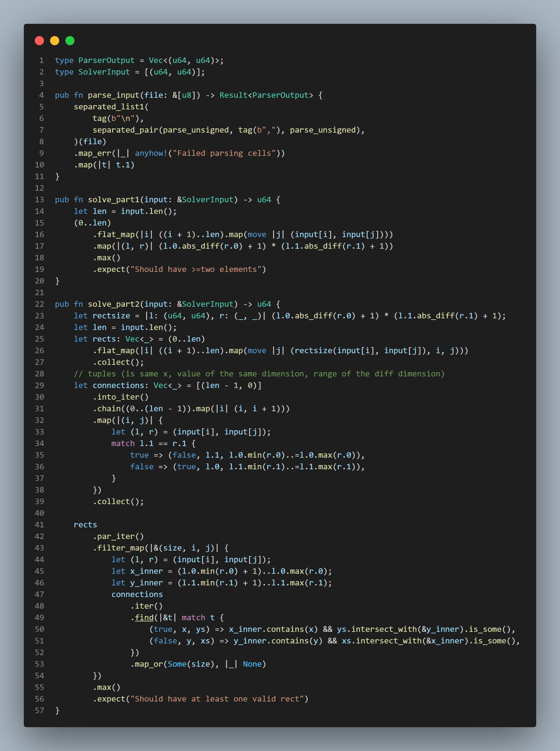Screen dimensions: 560x751
Task: Click the )(file) call on line 8
Action: point(90,142)
